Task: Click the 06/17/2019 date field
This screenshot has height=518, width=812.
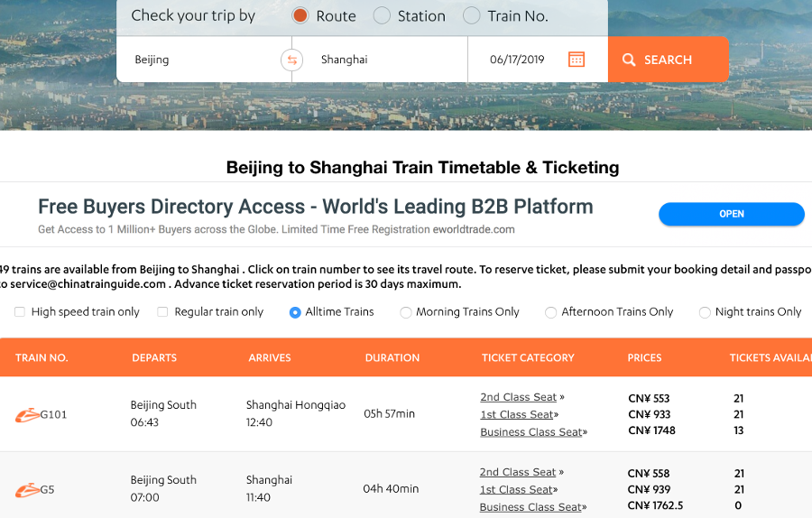Action: [x=517, y=60]
